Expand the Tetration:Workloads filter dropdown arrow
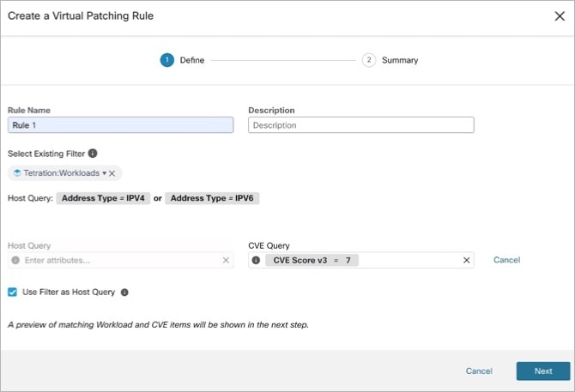 [x=104, y=173]
